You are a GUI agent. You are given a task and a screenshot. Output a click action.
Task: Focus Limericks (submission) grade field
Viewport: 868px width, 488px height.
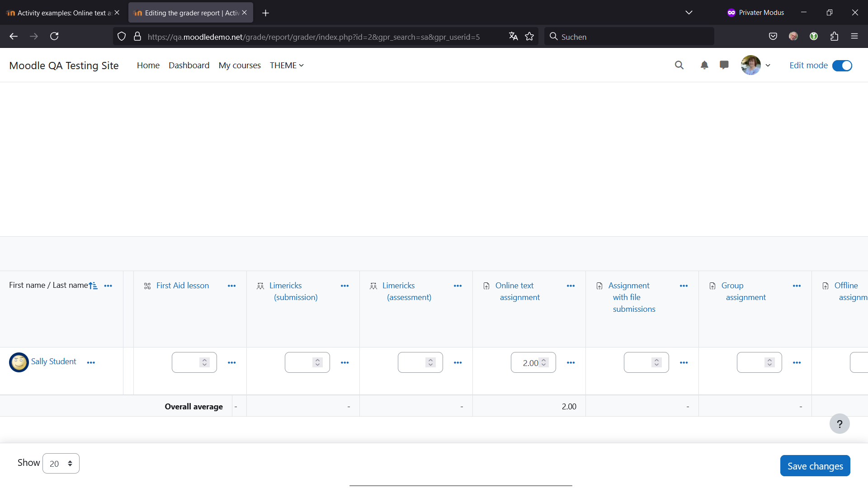307,362
